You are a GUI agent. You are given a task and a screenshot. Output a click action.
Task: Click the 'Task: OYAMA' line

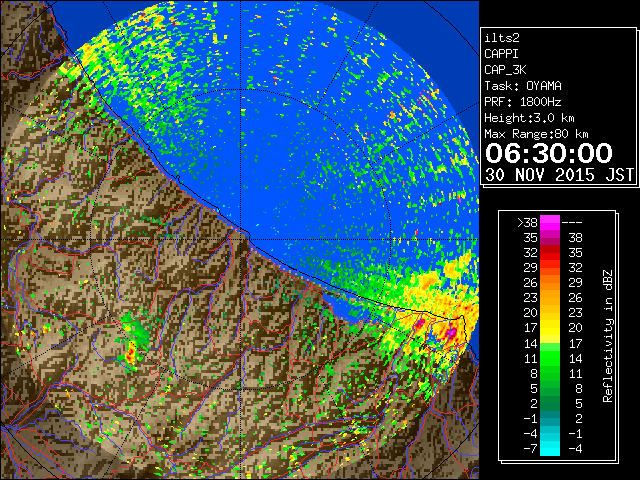click(523, 86)
